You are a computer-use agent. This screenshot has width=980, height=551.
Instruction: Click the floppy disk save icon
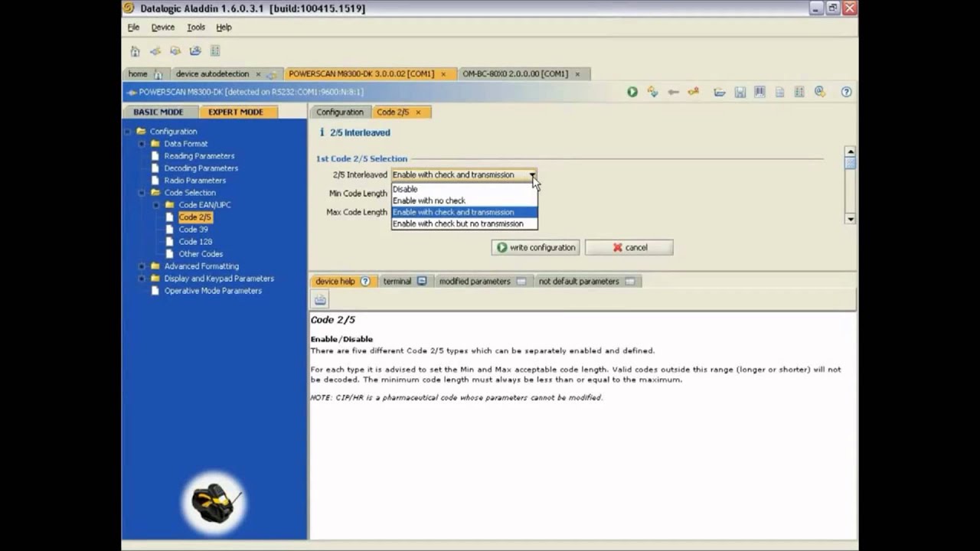point(740,92)
